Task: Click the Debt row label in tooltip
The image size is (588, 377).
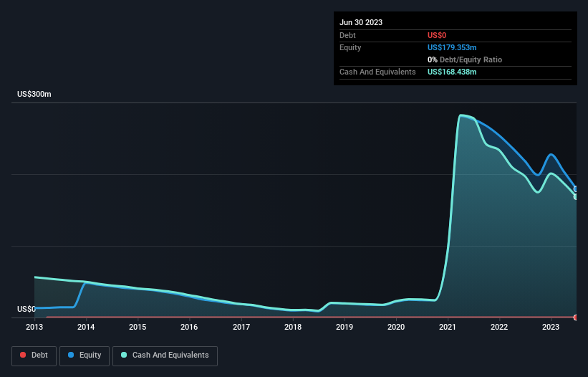Action: click(347, 35)
